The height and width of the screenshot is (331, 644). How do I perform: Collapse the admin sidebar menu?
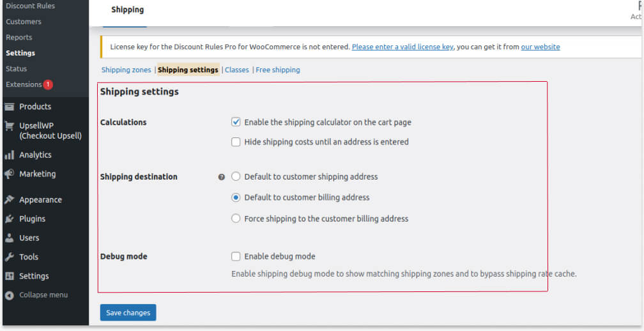[43, 295]
